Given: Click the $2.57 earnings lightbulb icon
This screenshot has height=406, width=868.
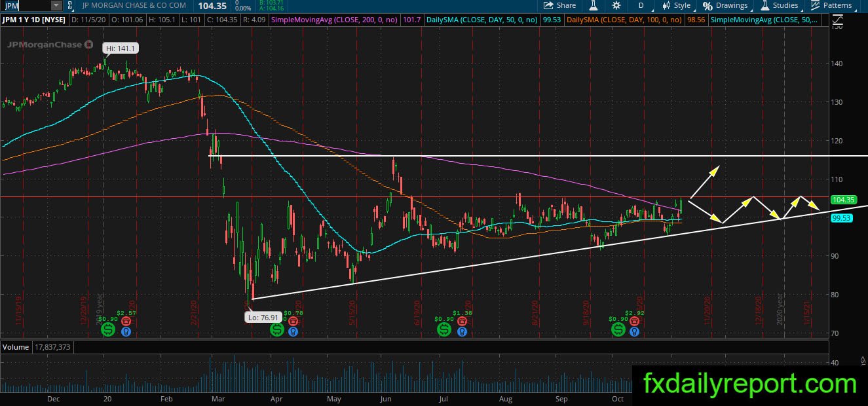Looking at the screenshot, I should (126, 332).
